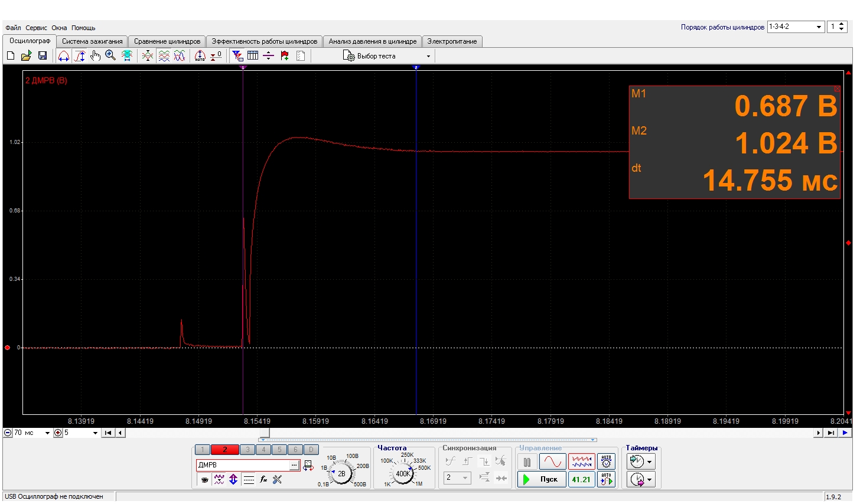Screen dimensions: 860x504
Task: Open the Файл menu
Action: tap(13, 28)
